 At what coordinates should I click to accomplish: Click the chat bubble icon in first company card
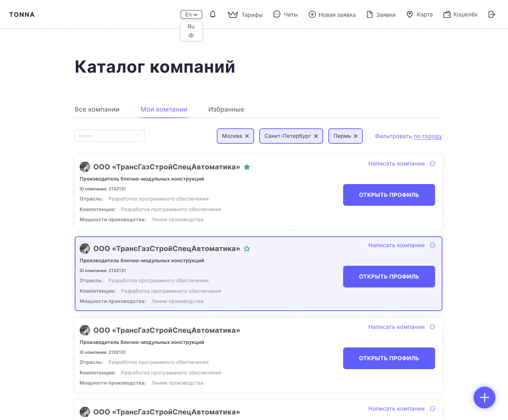[433, 164]
